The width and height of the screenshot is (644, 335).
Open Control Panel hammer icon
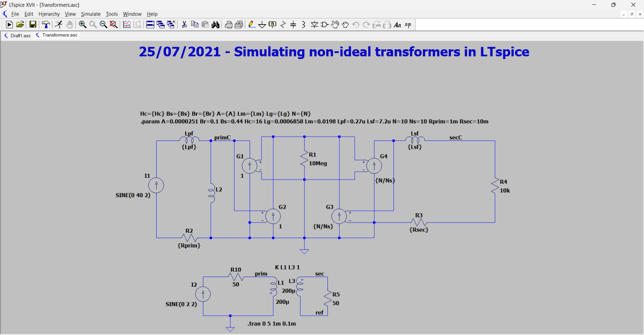[46, 24]
